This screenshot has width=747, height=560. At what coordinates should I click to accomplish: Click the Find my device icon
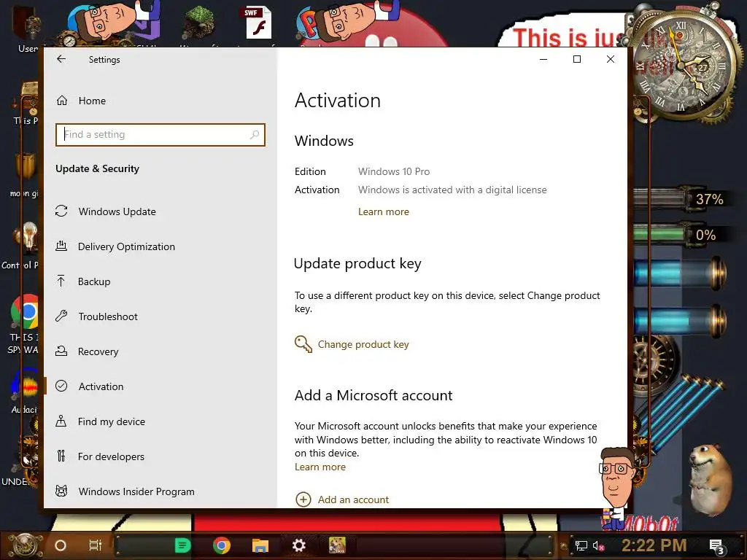click(61, 421)
